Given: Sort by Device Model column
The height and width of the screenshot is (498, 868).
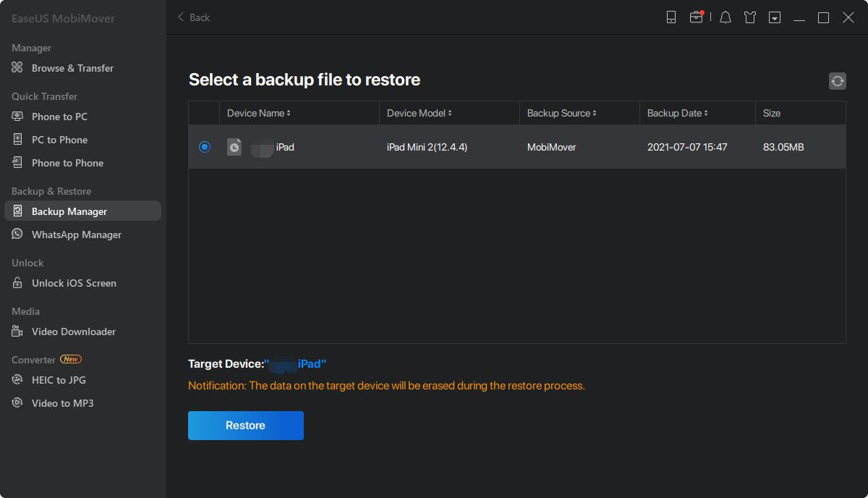Looking at the screenshot, I should click(x=419, y=113).
